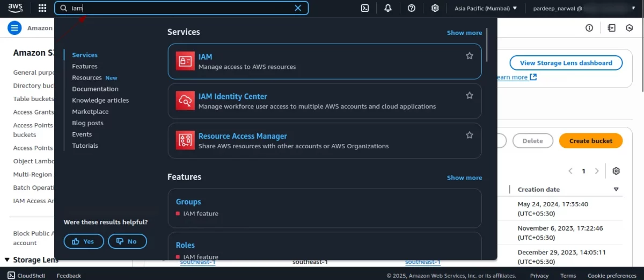The width and height of the screenshot is (644, 280).
Task: Open settings gear in top navigation
Action: pos(435,8)
